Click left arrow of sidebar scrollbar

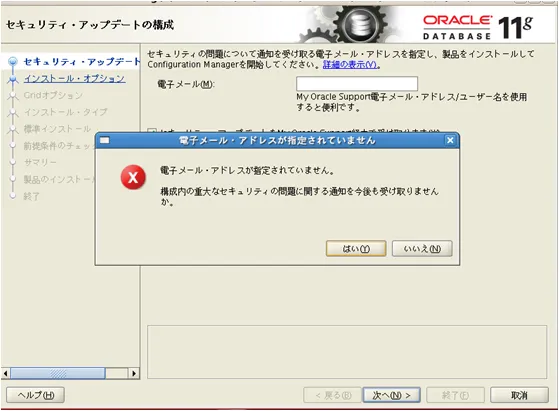coord(5,374)
